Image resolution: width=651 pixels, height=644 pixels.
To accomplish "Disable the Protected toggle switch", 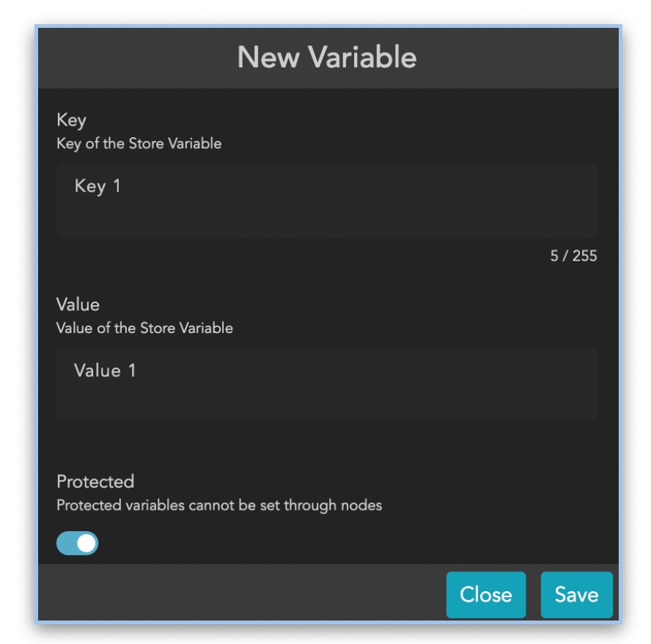I will pos(77,544).
